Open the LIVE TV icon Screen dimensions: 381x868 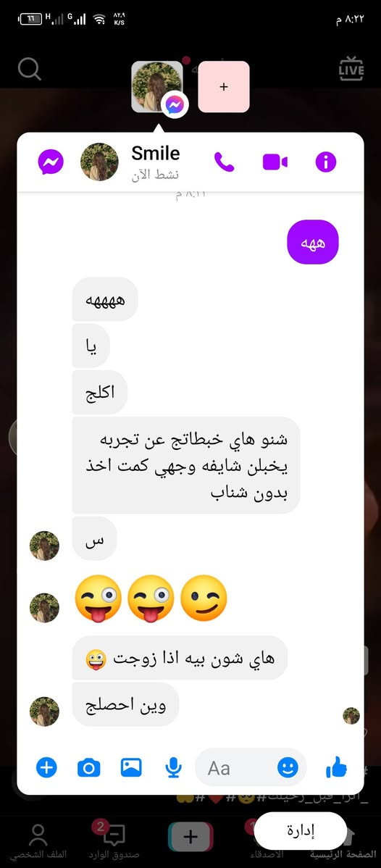pyautogui.click(x=351, y=69)
